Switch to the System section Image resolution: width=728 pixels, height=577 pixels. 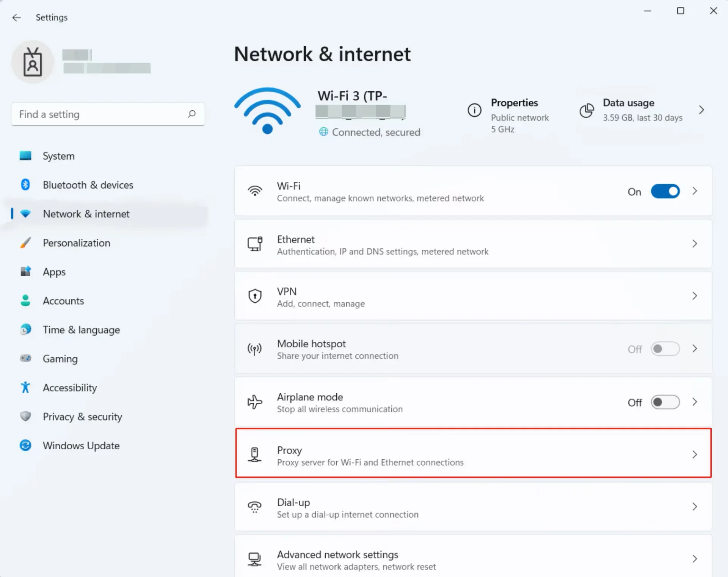(58, 156)
